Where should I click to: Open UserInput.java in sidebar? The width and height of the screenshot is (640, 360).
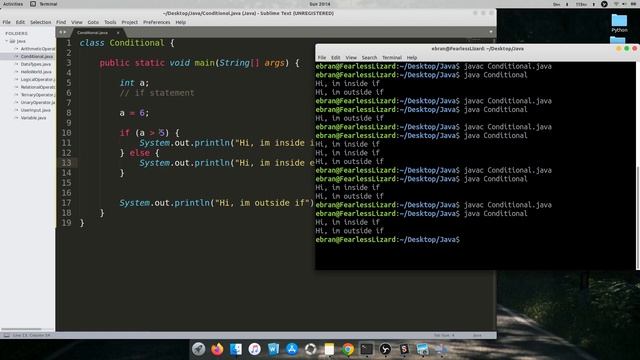(x=36, y=110)
